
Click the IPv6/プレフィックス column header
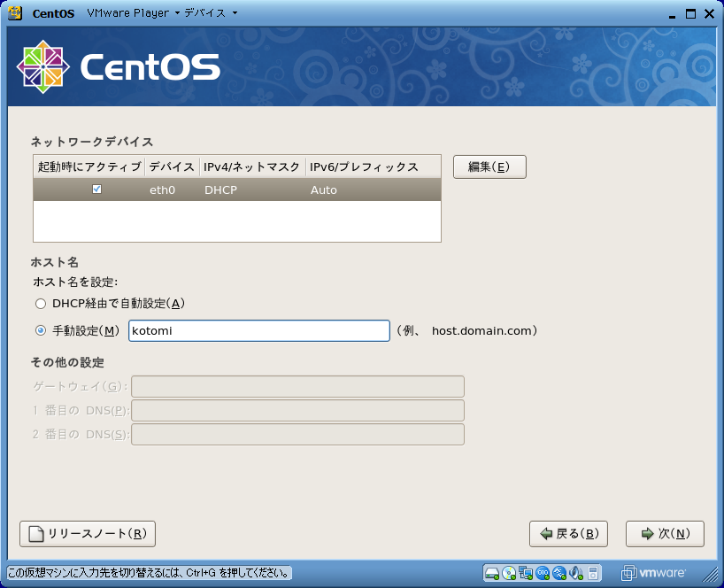coord(374,166)
